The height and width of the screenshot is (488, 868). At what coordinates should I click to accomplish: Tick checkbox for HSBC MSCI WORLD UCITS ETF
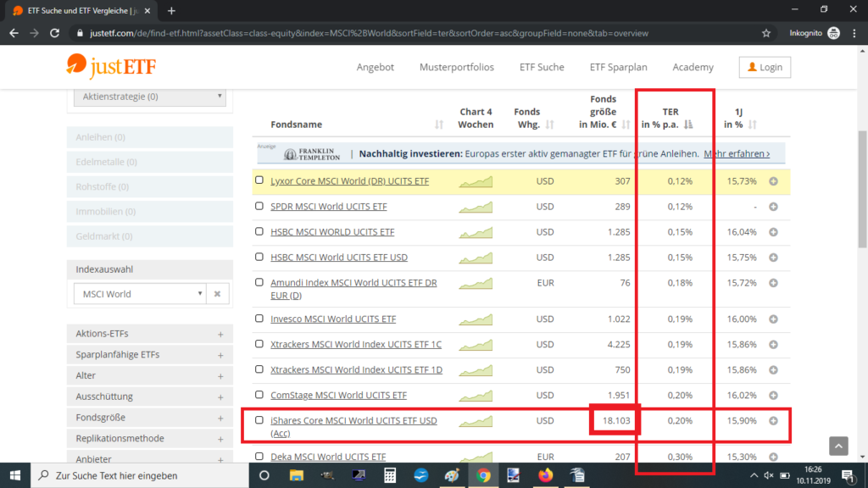(259, 231)
